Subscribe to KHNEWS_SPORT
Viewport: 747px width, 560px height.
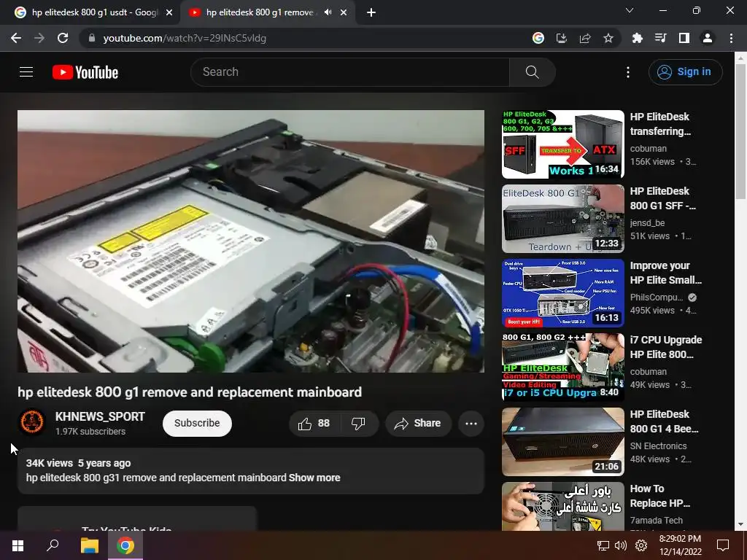click(x=197, y=424)
